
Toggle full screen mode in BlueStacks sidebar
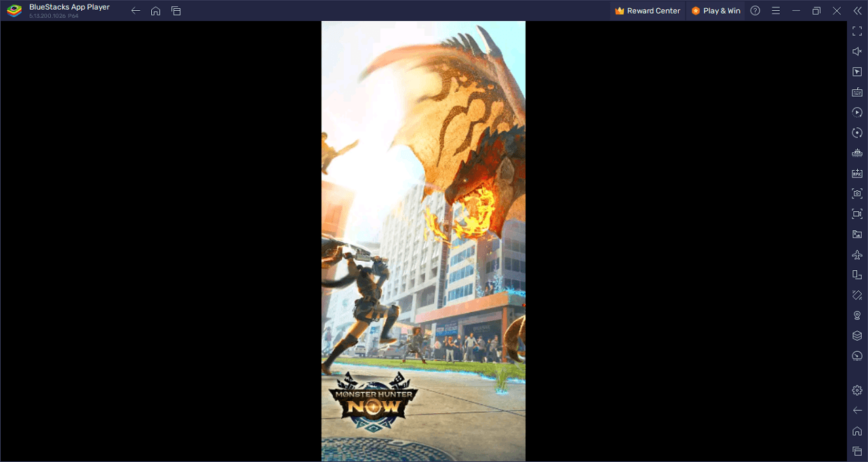click(x=857, y=31)
